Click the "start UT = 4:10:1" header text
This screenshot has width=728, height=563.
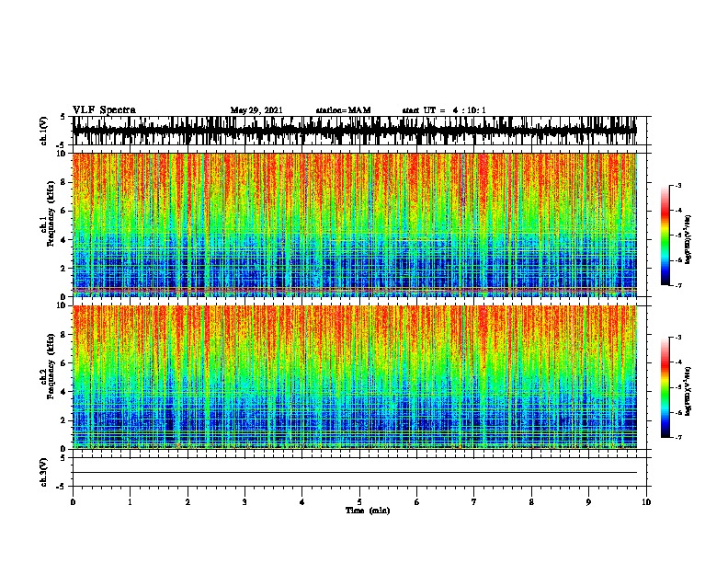[x=444, y=110]
